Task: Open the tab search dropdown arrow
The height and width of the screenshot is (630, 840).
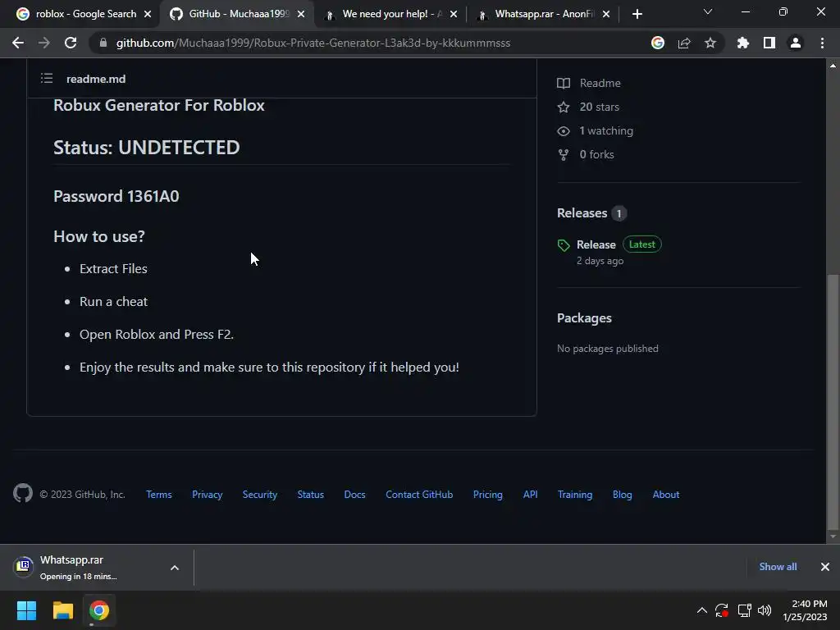Action: point(708,11)
